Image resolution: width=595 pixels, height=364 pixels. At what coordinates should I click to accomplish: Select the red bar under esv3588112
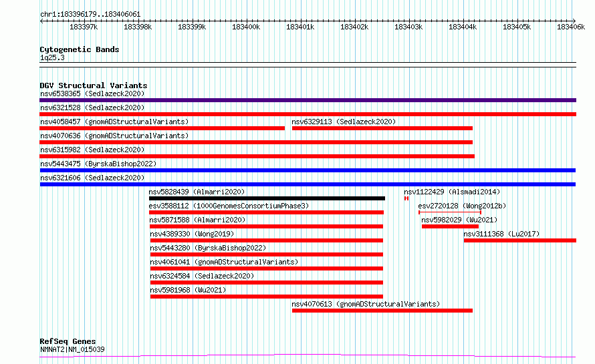click(x=266, y=212)
